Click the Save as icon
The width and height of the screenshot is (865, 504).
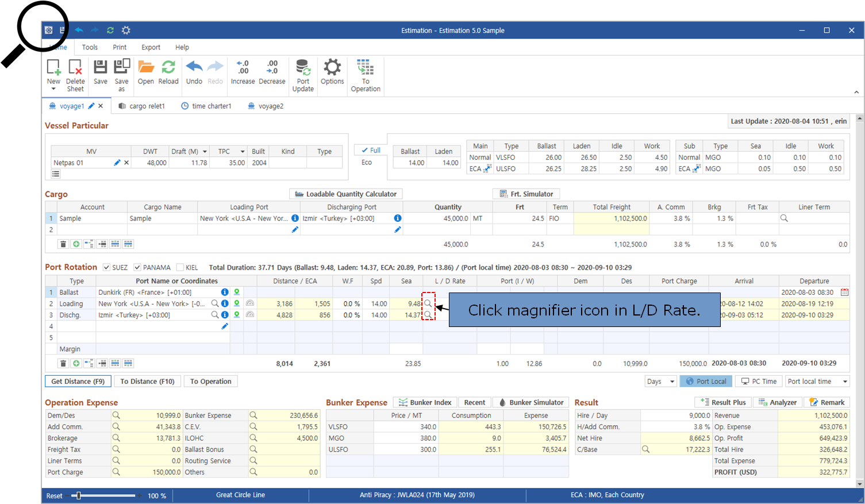pyautogui.click(x=122, y=67)
